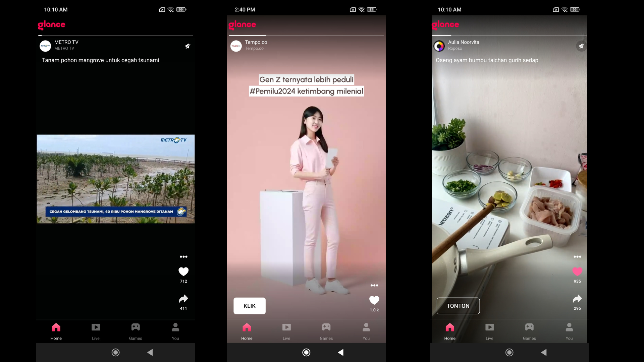Click the bookmark/pin icon on left screen
The width and height of the screenshot is (644, 362).
click(187, 46)
